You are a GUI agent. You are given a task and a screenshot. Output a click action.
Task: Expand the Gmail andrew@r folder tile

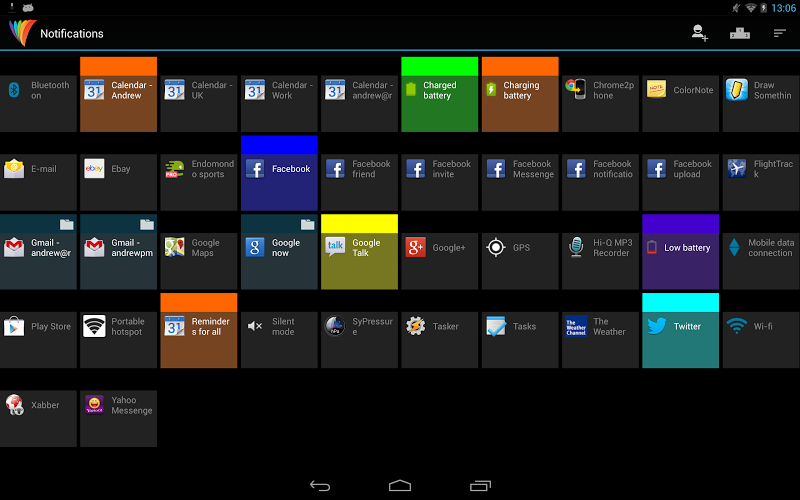38,252
